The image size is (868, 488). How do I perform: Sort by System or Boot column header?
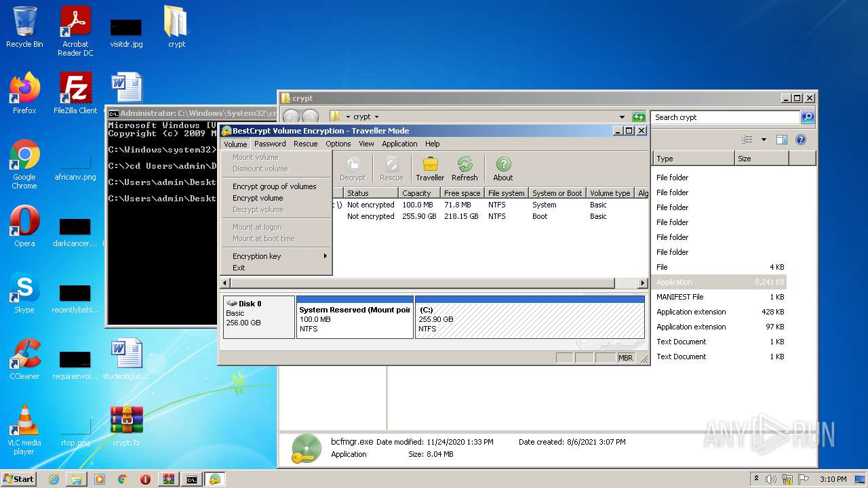click(x=557, y=193)
